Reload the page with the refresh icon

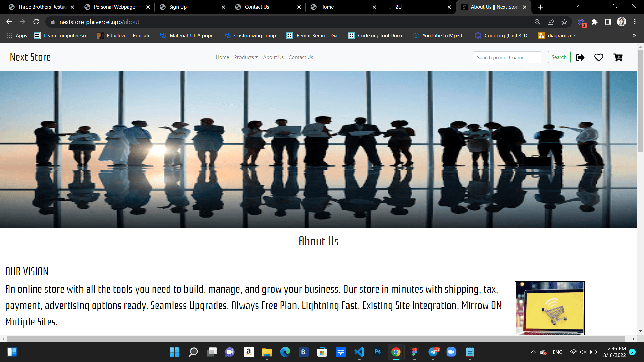click(x=36, y=22)
